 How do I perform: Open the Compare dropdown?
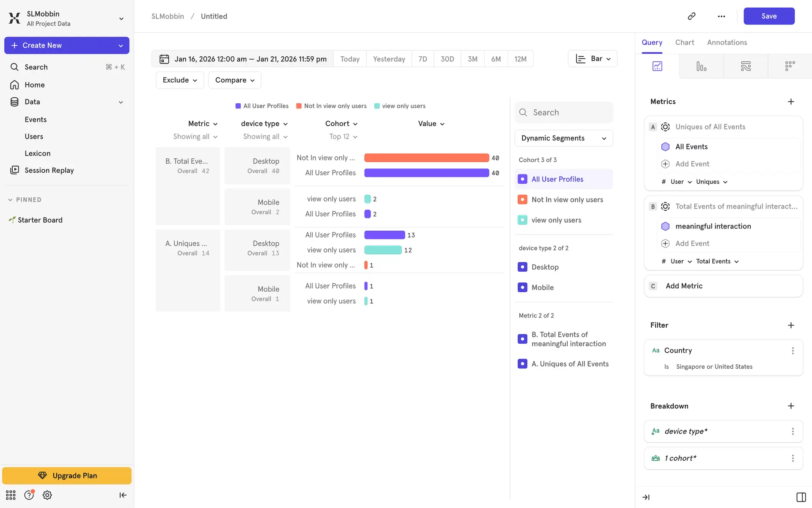click(235, 80)
